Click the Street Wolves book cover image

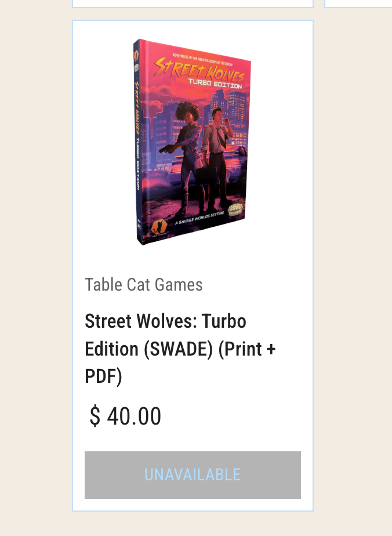(193, 142)
